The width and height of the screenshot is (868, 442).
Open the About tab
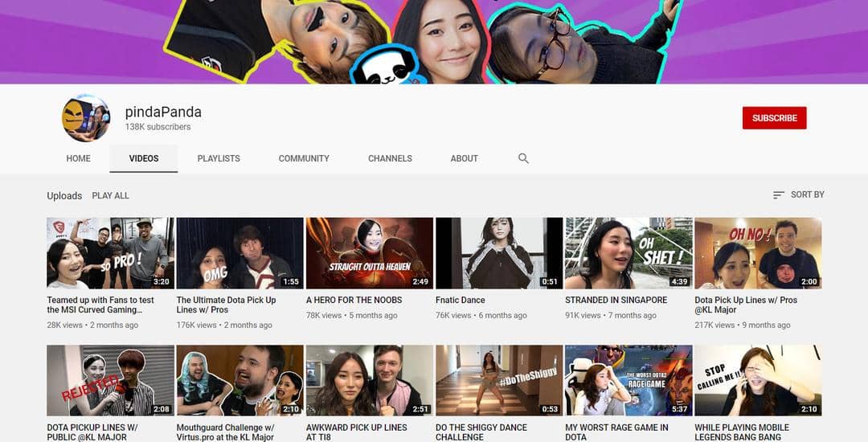(x=464, y=158)
